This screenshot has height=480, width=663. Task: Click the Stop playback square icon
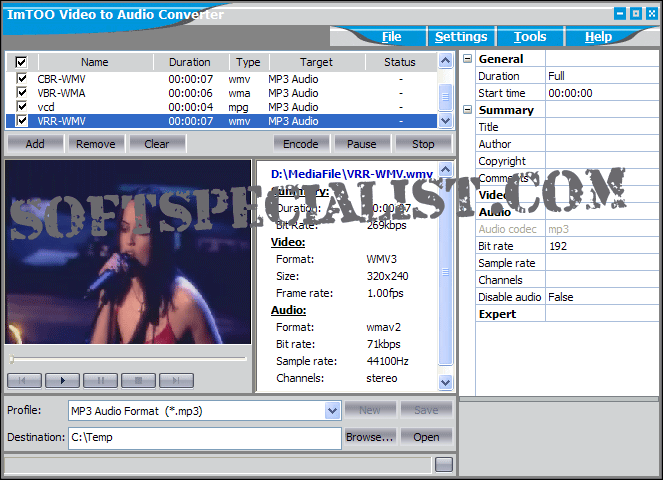138,380
